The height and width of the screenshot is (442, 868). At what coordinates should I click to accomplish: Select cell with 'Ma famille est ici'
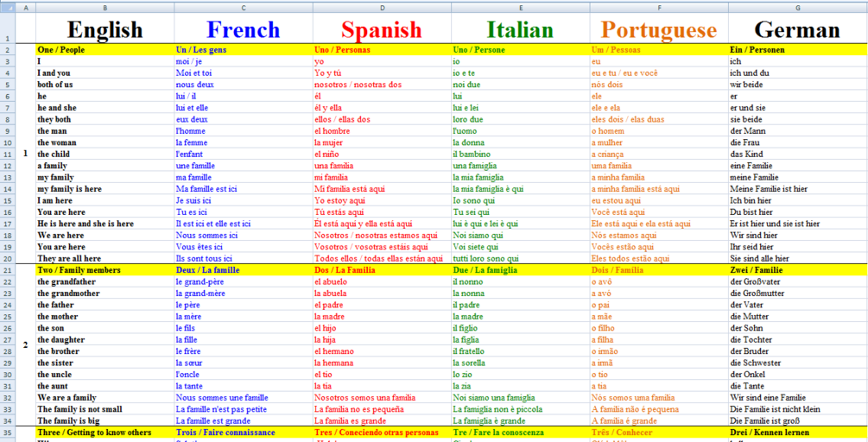pyautogui.click(x=244, y=189)
